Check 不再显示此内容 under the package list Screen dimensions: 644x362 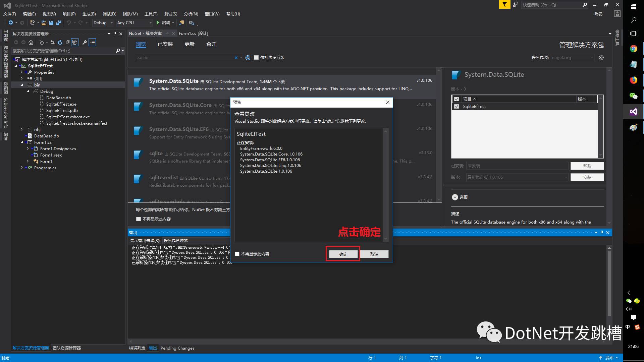(138, 219)
